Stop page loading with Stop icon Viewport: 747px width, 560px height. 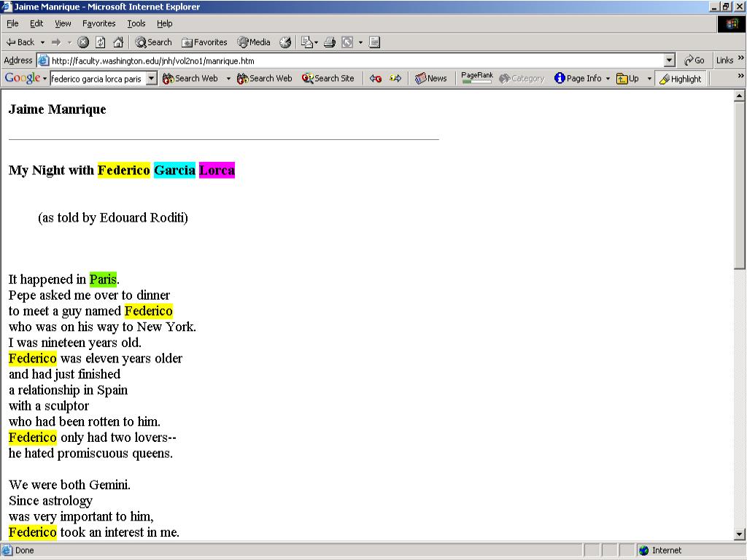[x=83, y=42]
